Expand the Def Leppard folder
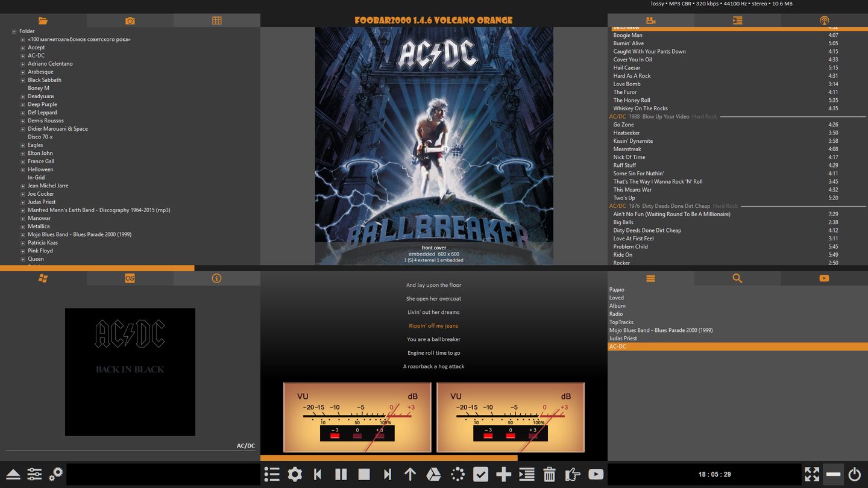 point(23,113)
